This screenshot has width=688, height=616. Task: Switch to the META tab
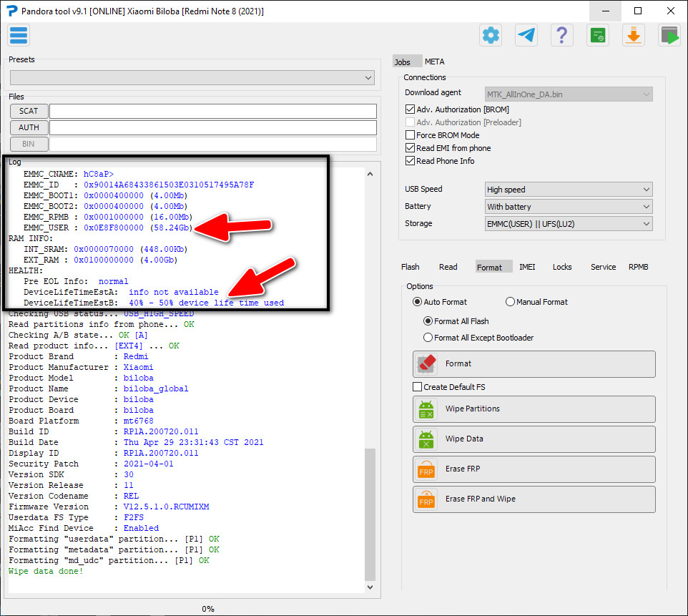click(434, 62)
